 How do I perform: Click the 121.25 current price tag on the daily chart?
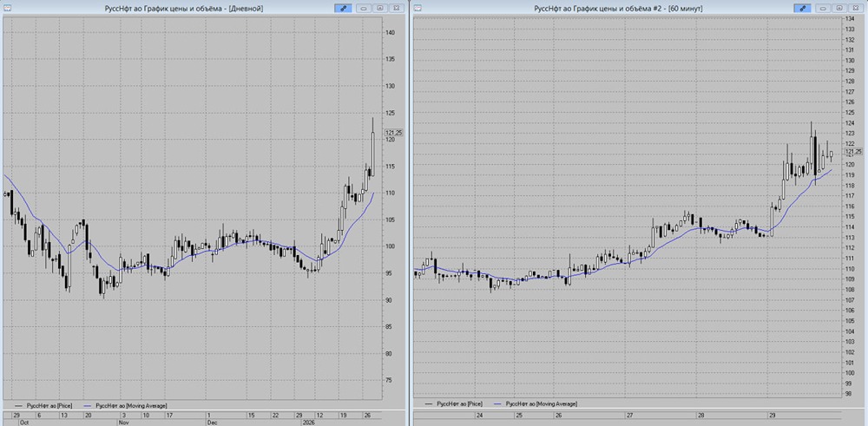tap(393, 133)
